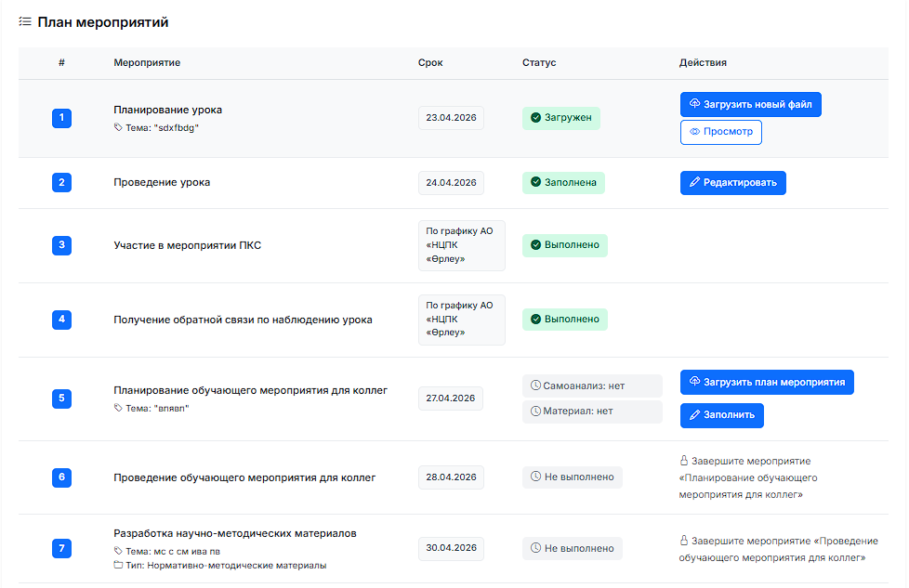Click the date 28.04.2026
Image resolution: width=909 pixels, height=588 pixels.
pyautogui.click(x=451, y=477)
